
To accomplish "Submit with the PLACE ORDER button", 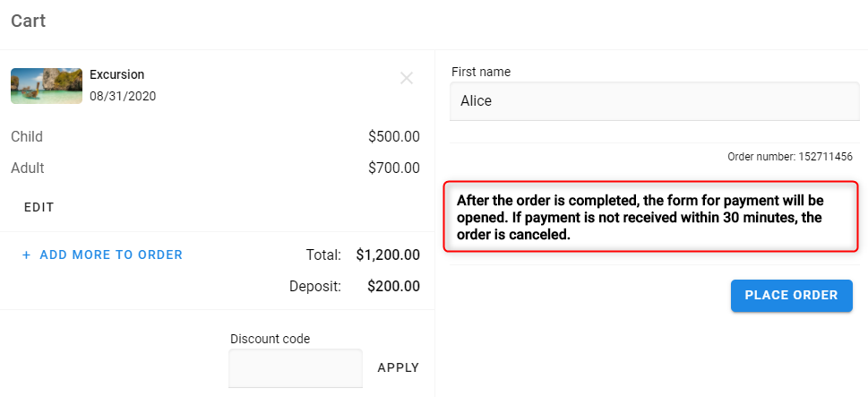I will [792, 296].
